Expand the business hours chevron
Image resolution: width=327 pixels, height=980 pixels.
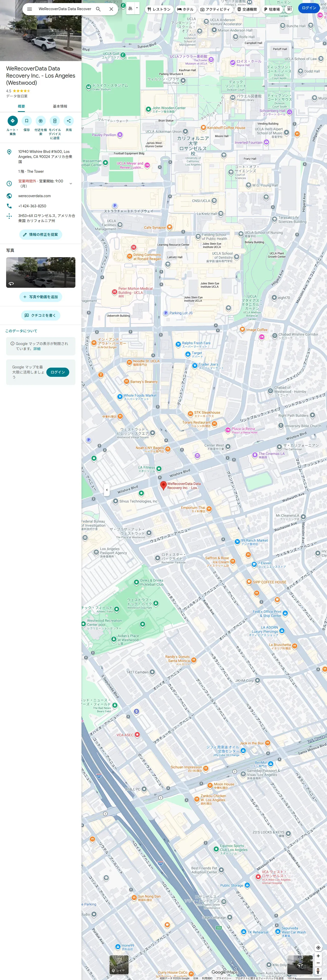pyautogui.click(x=71, y=184)
